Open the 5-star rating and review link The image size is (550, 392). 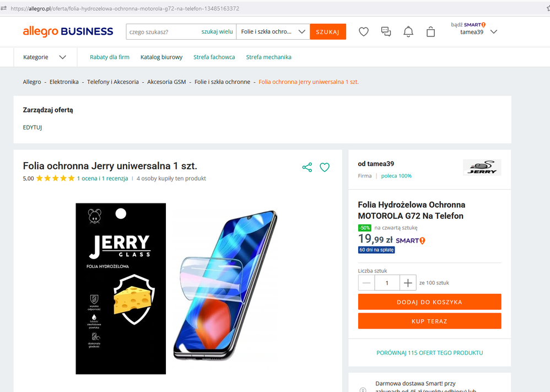[x=103, y=178]
